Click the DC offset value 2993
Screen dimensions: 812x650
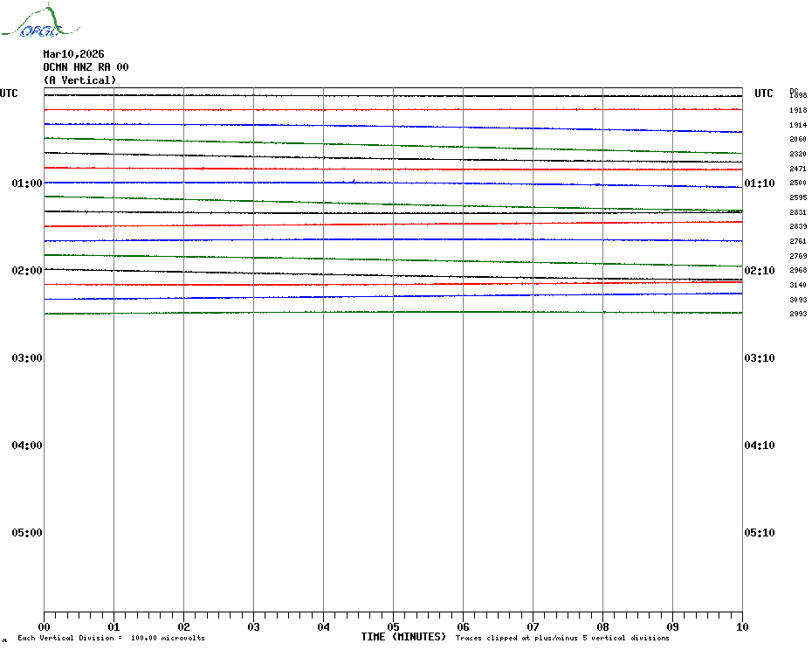click(798, 315)
